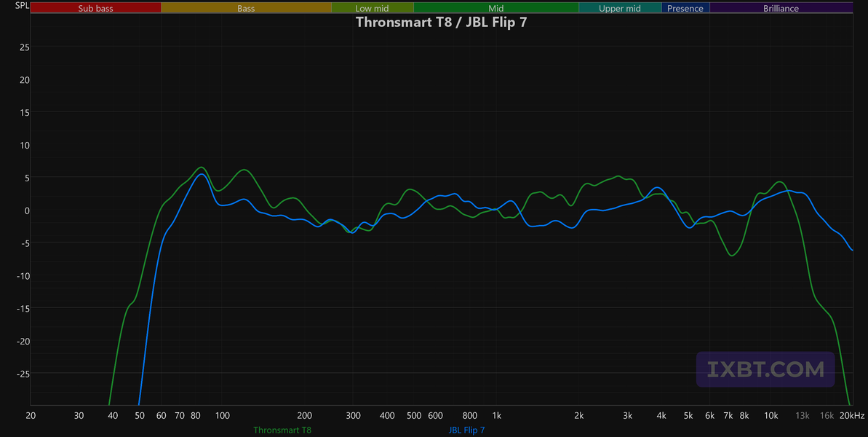Select the 5k frequency axis label
Image resolution: width=868 pixels, height=437 pixels.
[x=688, y=416]
